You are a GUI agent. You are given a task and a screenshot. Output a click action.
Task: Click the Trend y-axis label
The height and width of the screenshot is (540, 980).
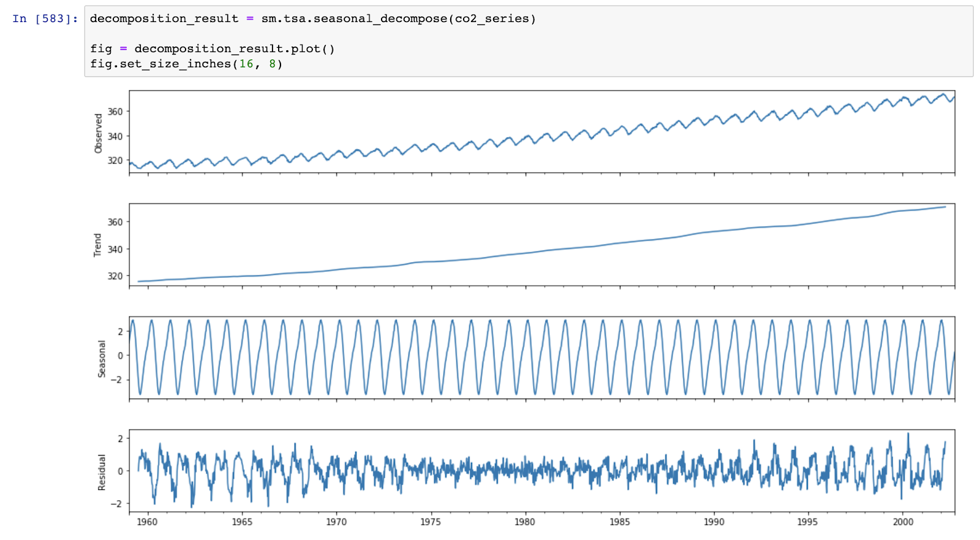coord(97,245)
